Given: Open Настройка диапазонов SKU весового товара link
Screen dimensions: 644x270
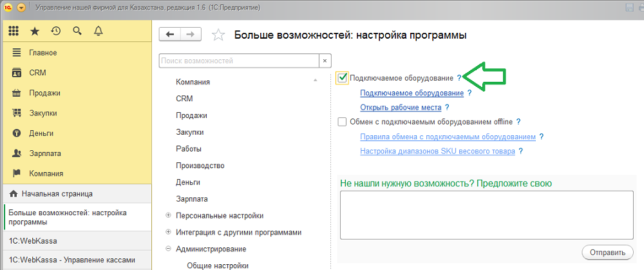Looking at the screenshot, I should (x=437, y=151).
